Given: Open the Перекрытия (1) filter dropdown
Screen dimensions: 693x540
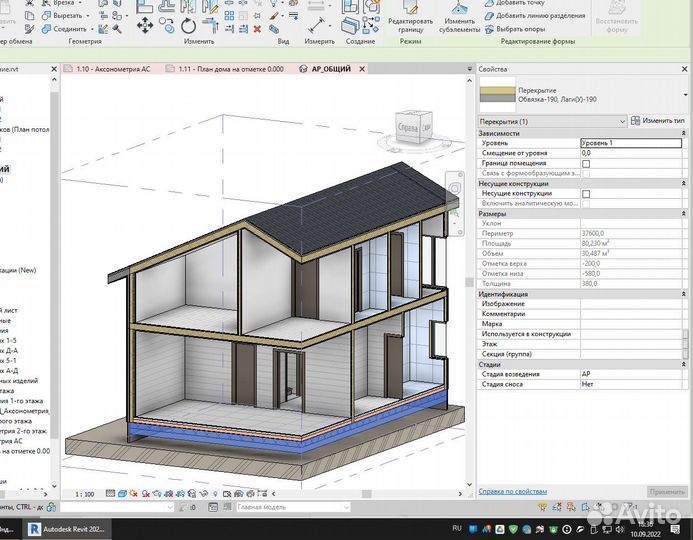Looking at the screenshot, I should [x=552, y=121].
